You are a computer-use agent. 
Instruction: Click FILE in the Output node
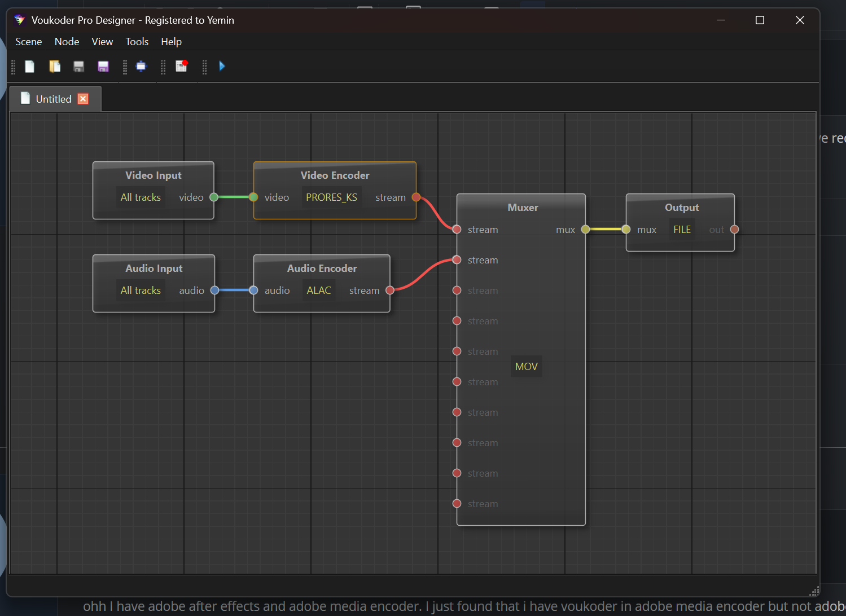682,230
